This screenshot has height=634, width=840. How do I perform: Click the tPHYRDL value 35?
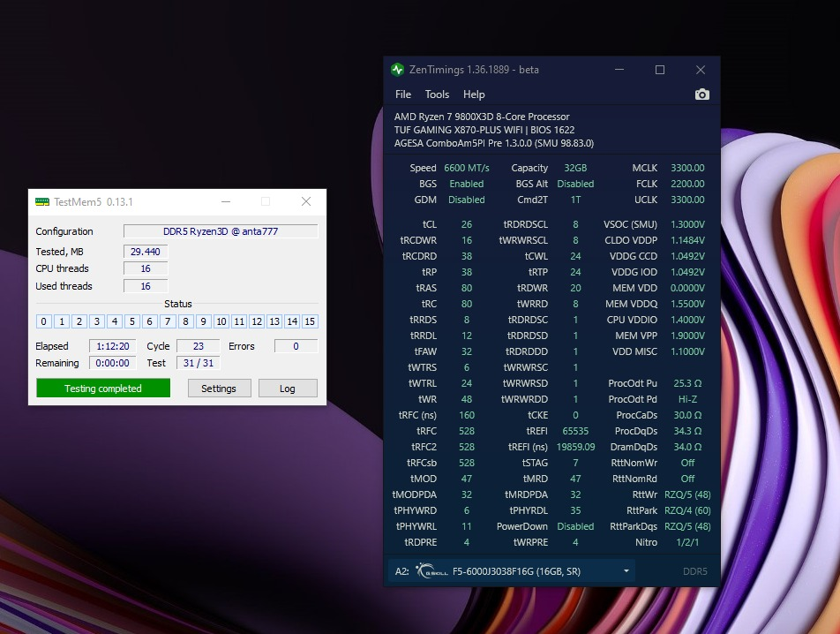[575, 510]
